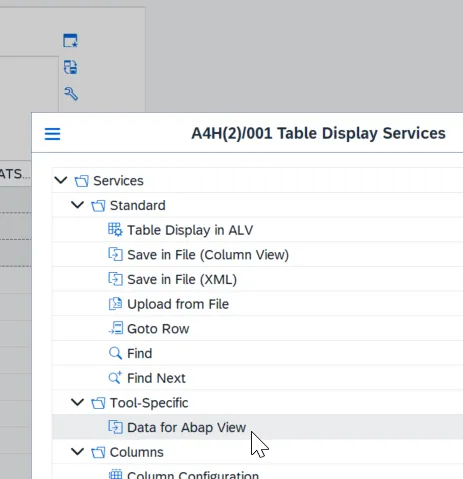Click the Save in File (XML) icon
Screen dimensions: 463x479
click(115, 279)
